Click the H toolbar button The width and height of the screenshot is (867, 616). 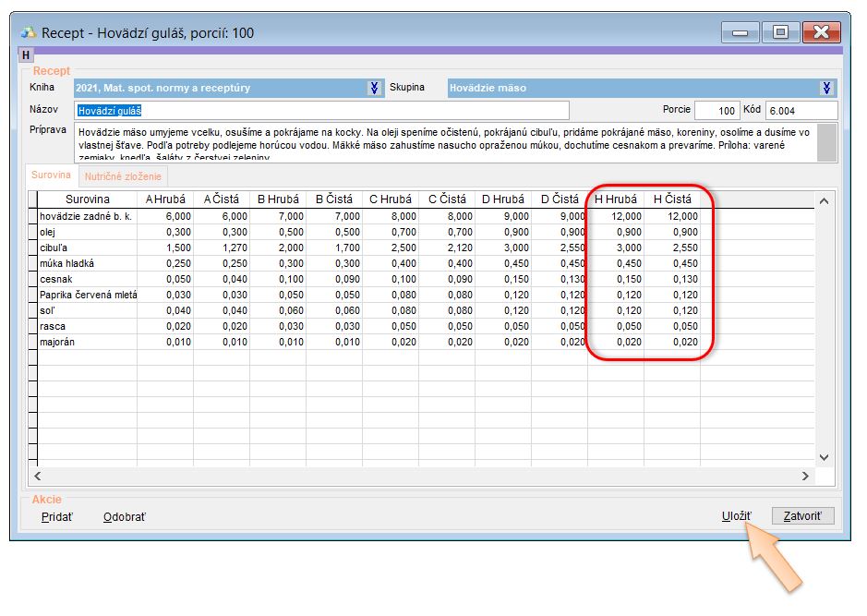26,55
